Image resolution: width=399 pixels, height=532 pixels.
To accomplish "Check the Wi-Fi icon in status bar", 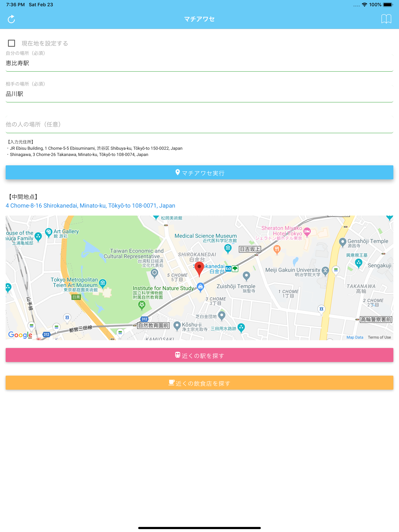I will tap(365, 4).
